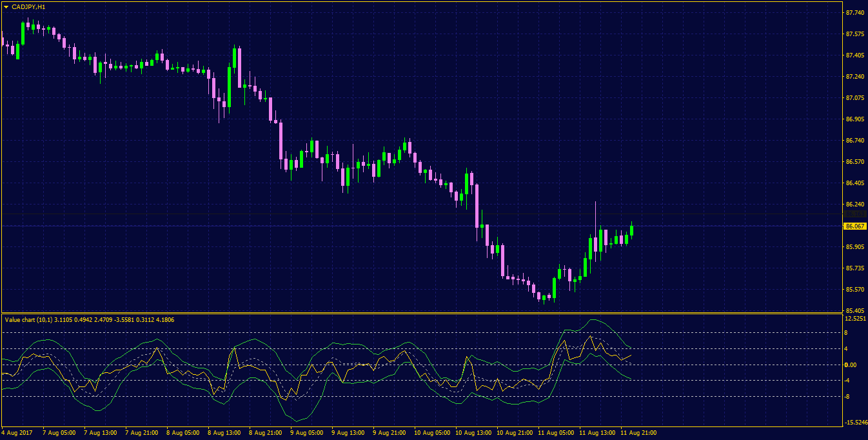Click the 7 Aug 05:00 time marker
The height and width of the screenshot is (440, 868).
(x=59, y=432)
